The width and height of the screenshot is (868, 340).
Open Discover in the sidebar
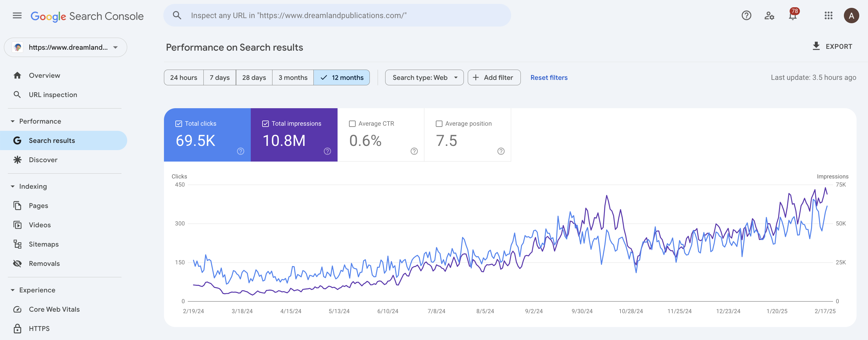click(43, 160)
